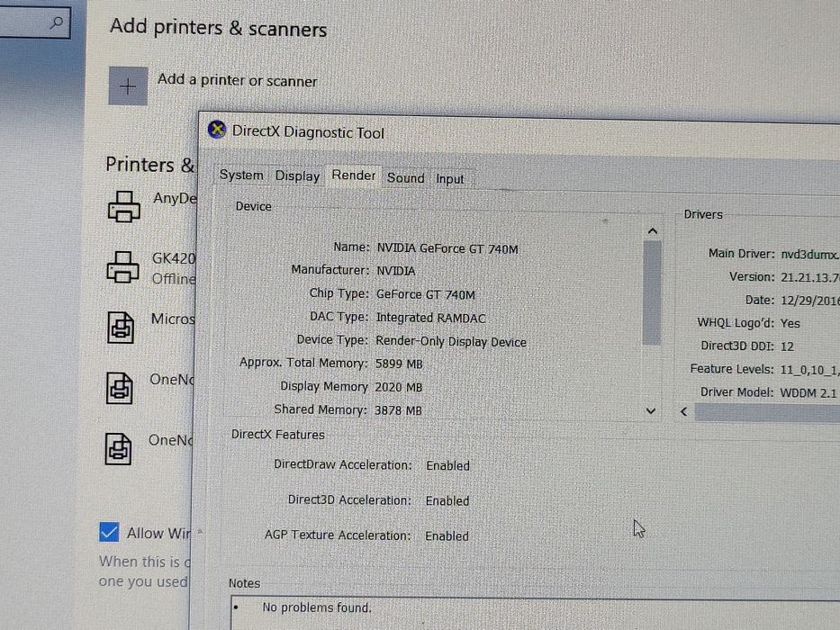Select the AnyDesk printer icon in Settings
The height and width of the screenshot is (630, 840).
pyautogui.click(x=123, y=207)
